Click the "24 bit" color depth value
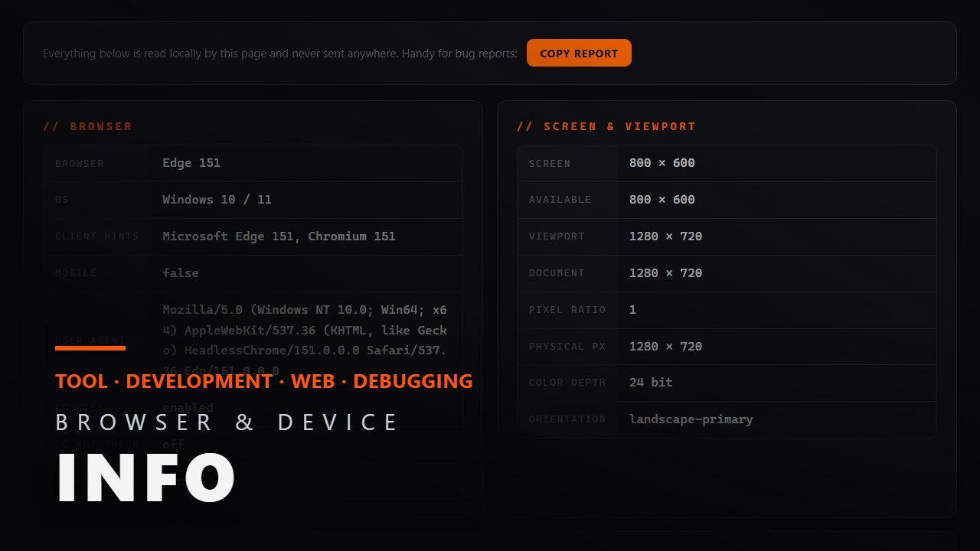 651,383
